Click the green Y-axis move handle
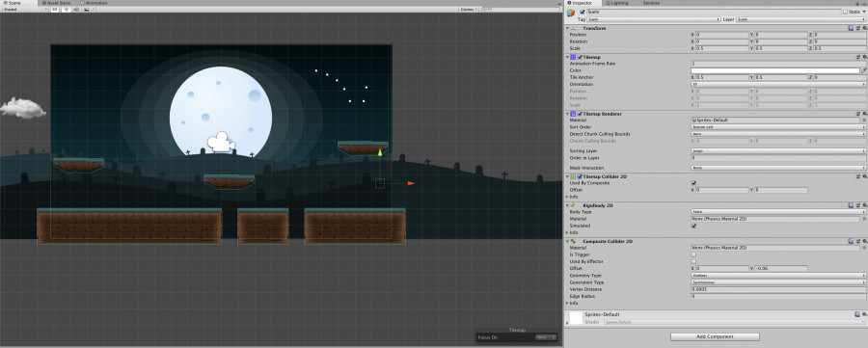Image resolution: width=868 pixels, height=348 pixels. [380, 152]
